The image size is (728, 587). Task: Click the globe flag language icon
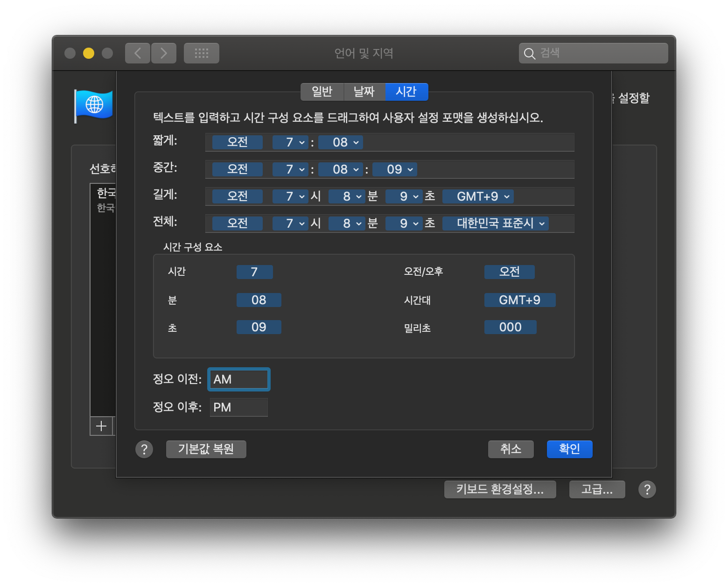(93, 106)
